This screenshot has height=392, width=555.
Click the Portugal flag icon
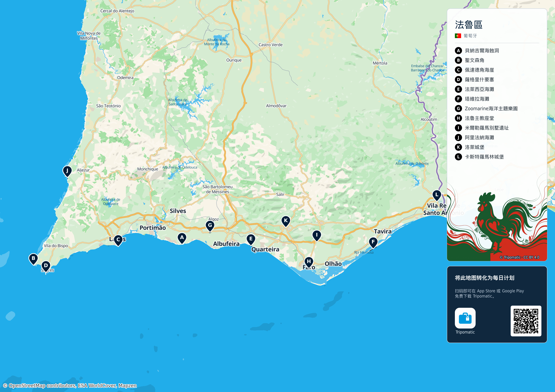tap(458, 36)
